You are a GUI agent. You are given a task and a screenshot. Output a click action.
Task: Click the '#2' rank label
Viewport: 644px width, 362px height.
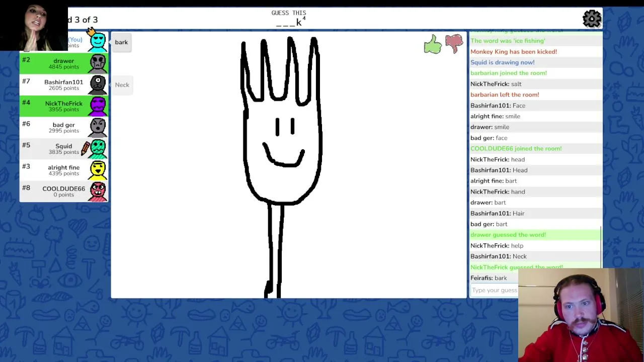click(26, 60)
